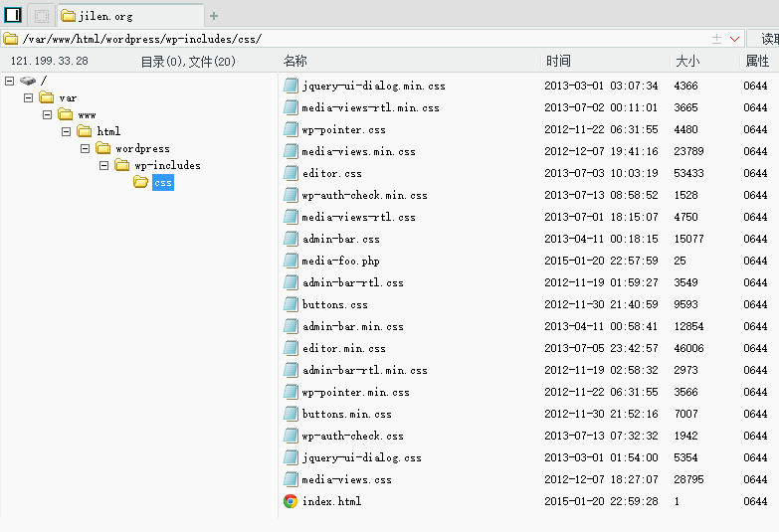
Task: Select the file name index.html
Action: point(332,501)
